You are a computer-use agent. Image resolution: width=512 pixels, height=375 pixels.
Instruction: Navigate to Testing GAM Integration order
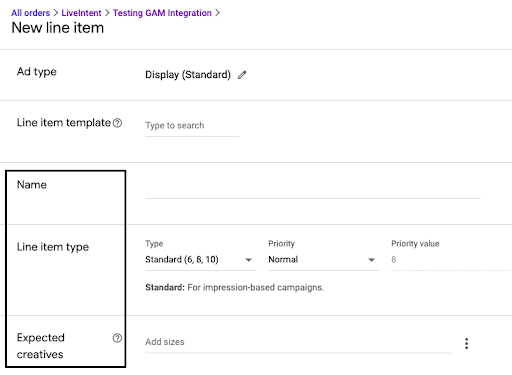coord(162,13)
